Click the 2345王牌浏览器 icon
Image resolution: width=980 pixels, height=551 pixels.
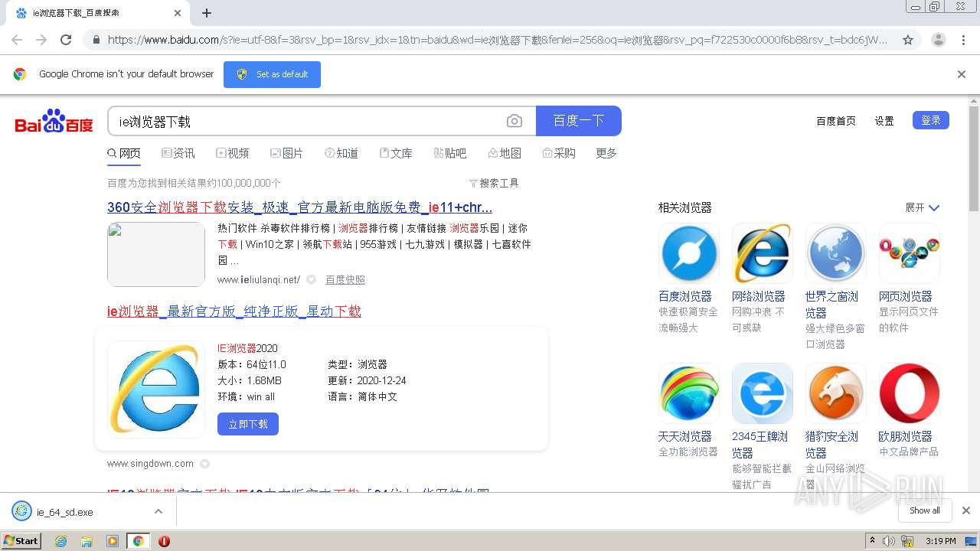point(763,393)
